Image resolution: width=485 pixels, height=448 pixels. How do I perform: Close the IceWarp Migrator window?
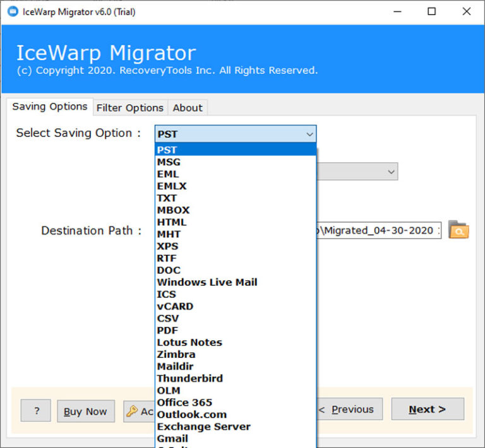coord(467,12)
